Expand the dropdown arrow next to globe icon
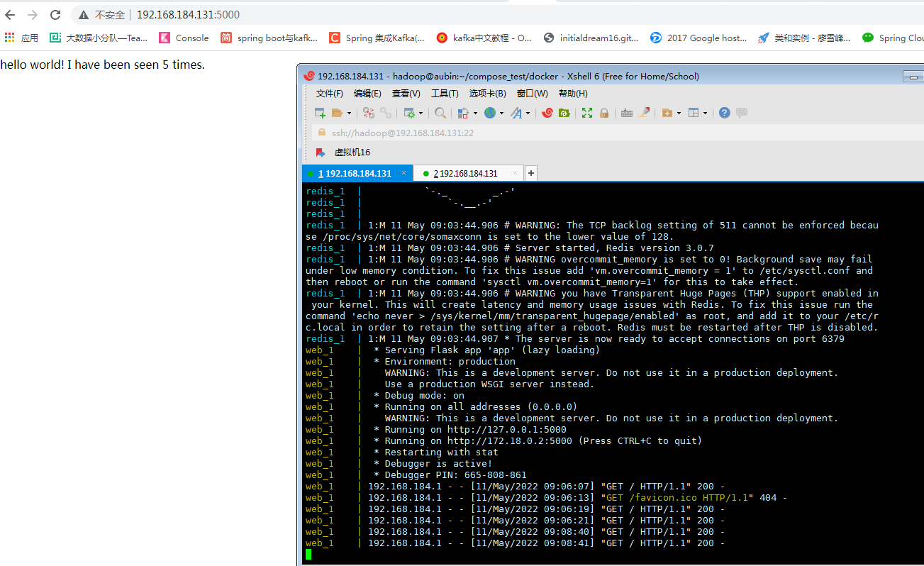924x566 pixels. click(x=501, y=113)
